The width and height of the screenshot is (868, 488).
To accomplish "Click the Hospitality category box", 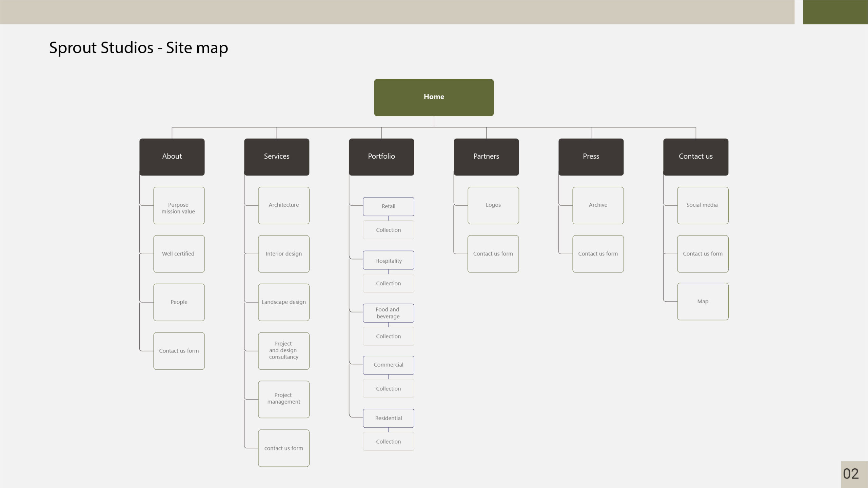I will tap(388, 260).
